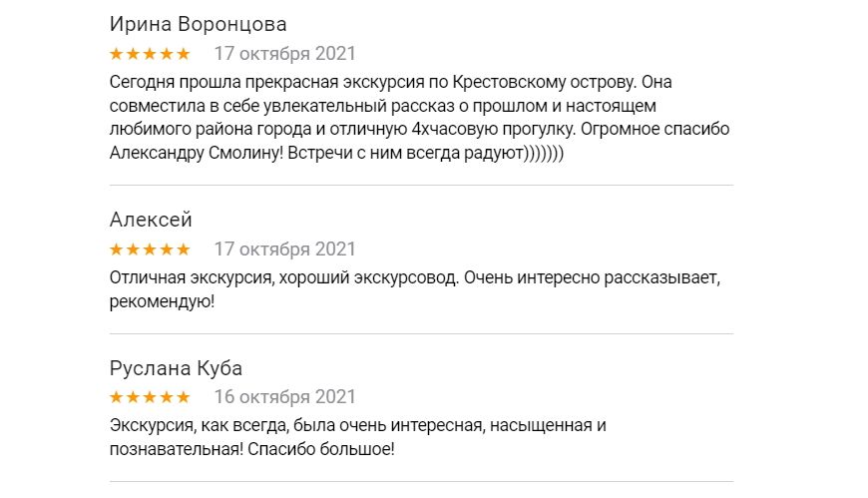Click the fifth star in Руслана Куба's rating
868x498 pixels.
pyautogui.click(x=183, y=397)
